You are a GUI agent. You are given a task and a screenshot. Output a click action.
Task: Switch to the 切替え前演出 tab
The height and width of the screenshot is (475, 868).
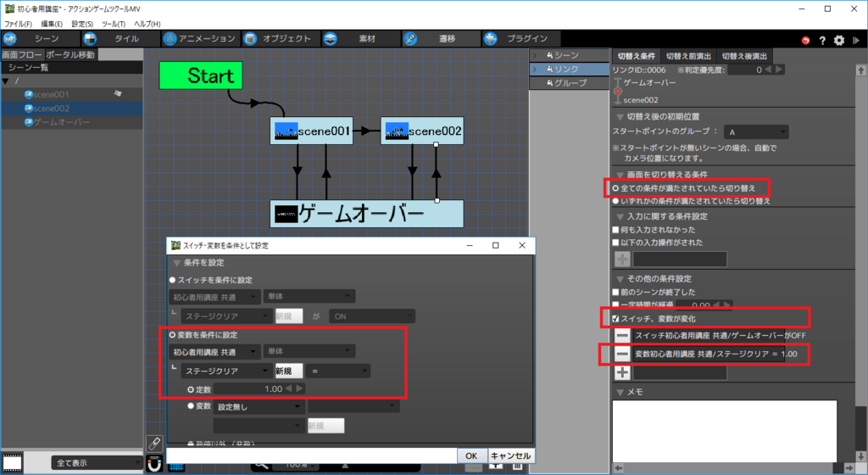[688, 56]
